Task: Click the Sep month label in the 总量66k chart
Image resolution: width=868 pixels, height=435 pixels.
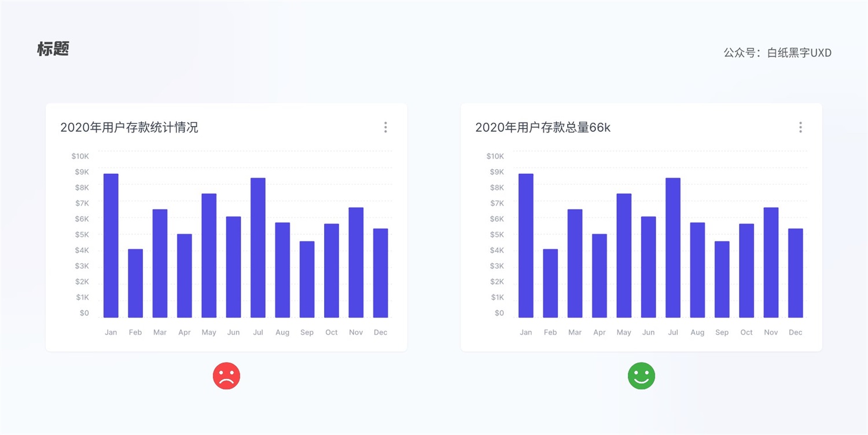Action: coord(722,332)
